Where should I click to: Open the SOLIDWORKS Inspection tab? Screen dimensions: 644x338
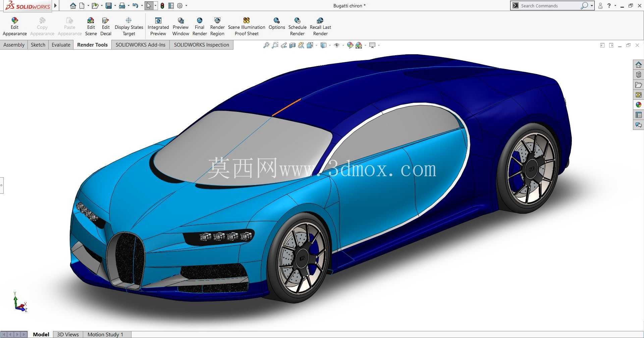201,45
